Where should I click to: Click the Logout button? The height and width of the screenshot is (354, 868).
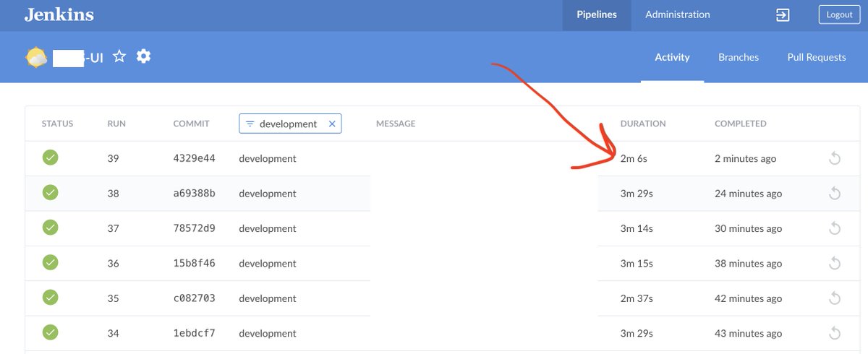(840, 14)
